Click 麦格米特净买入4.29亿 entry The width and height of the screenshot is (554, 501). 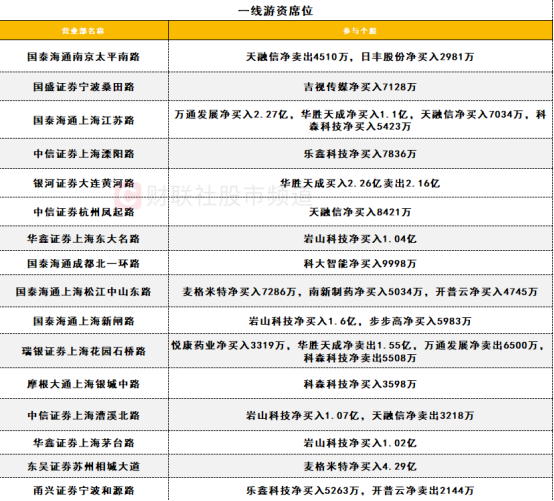tap(360, 466)
